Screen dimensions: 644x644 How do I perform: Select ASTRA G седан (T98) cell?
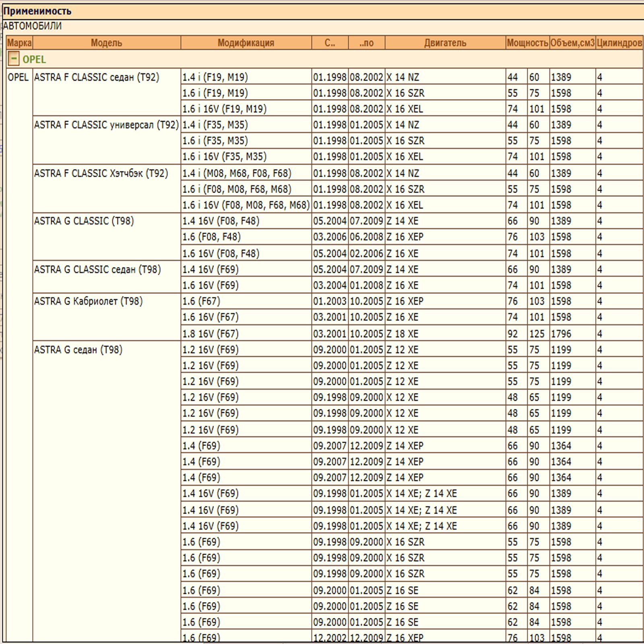[107, 491]
